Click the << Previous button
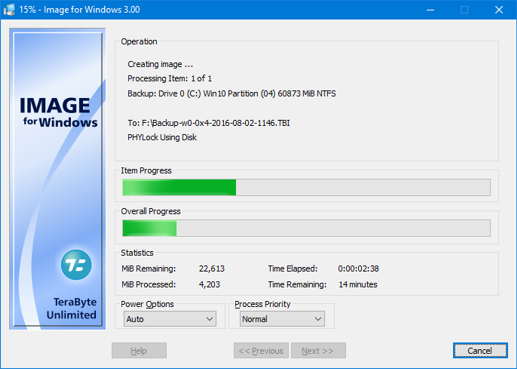Image resolution: width=517 pixels, height=369 pixels. (261, 351)
